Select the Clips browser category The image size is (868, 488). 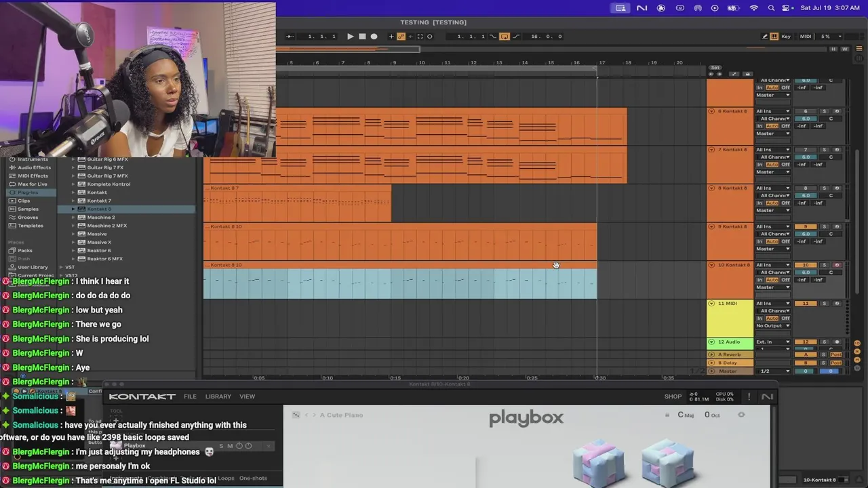point(24,201)
